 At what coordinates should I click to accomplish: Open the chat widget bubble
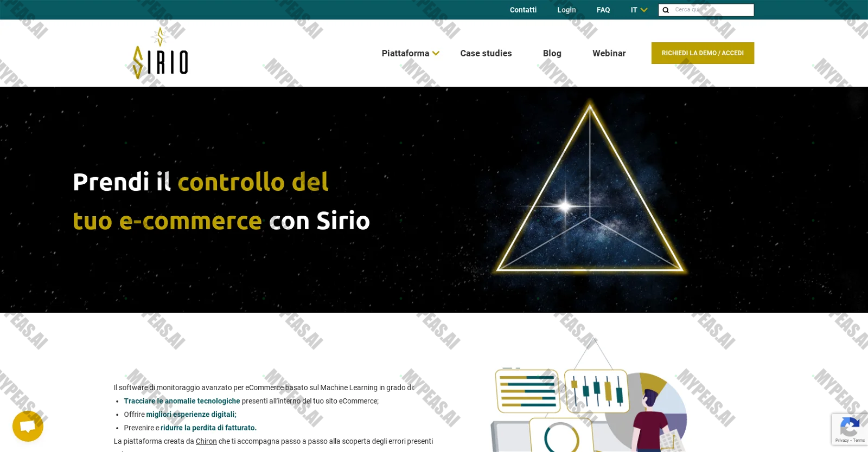(x=28, y=426)
